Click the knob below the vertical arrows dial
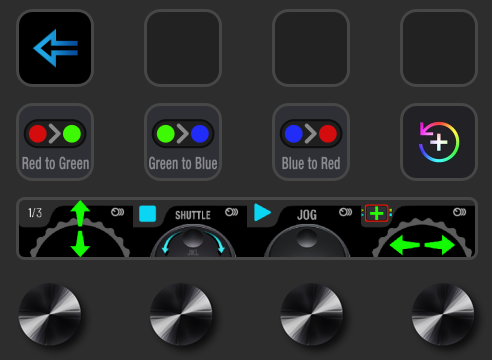492x360 pixels. point(50,314)
